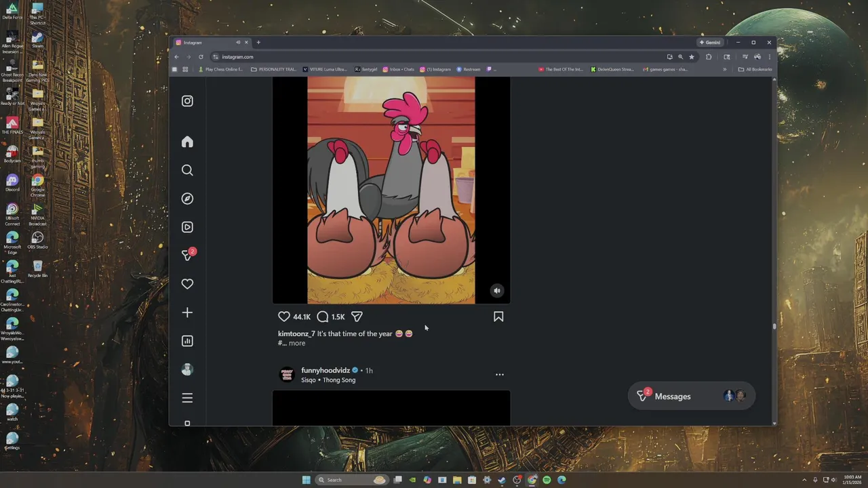Click the rooster cartoon video
Screen dimensions: 868x488
click(391, 190)
